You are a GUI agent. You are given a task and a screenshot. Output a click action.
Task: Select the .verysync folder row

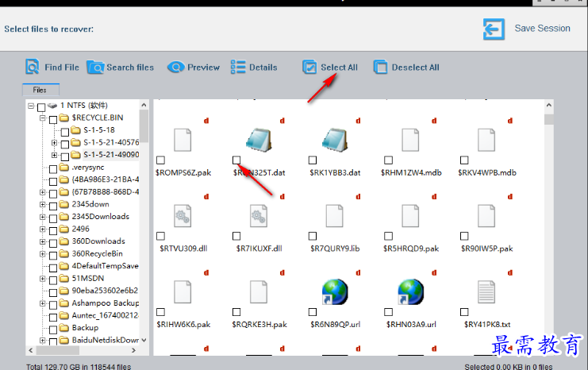pos(88,168)
